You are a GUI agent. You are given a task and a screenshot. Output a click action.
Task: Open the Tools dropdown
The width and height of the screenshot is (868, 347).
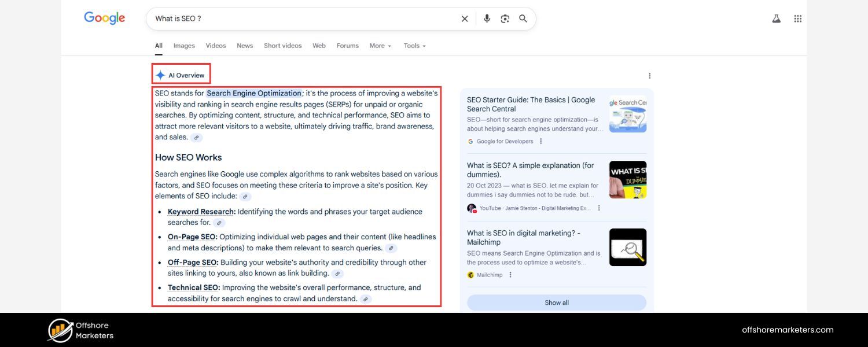[x=414, y=45]
